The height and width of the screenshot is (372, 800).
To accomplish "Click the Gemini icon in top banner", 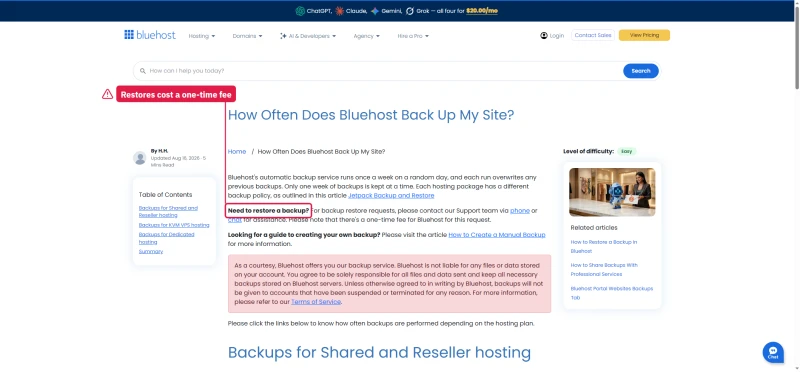I will (375, 11).
